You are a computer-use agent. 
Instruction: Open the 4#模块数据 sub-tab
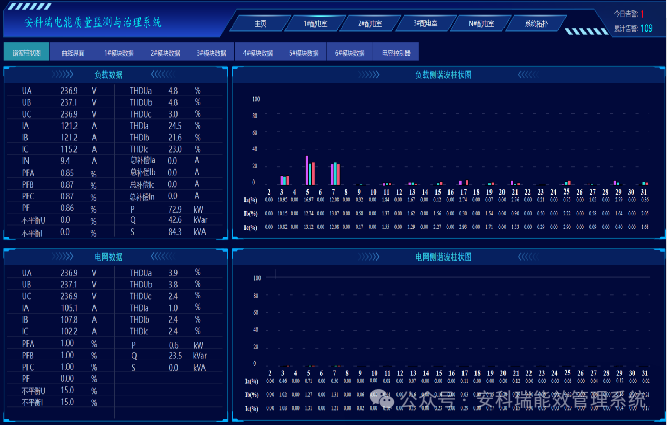[x=257, y=52]
